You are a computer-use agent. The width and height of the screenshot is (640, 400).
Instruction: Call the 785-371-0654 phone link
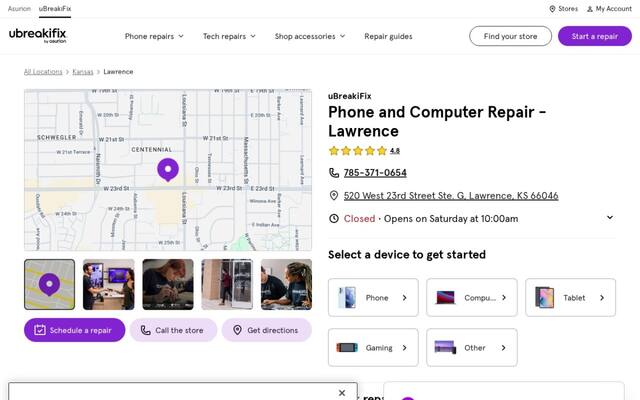point(375,173)
